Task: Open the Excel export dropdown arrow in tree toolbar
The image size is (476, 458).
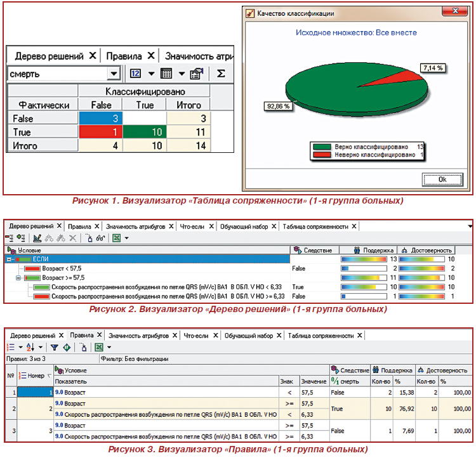Action: [126, 239]
